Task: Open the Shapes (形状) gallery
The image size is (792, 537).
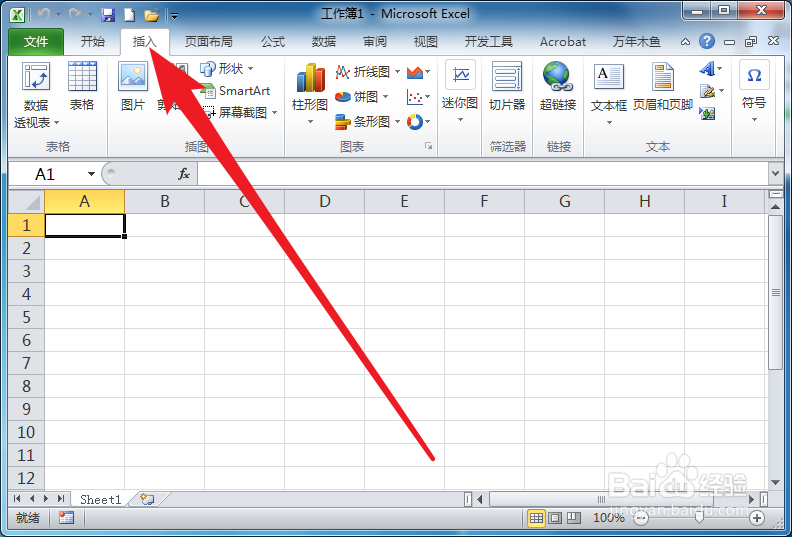Action: point(227,68)
